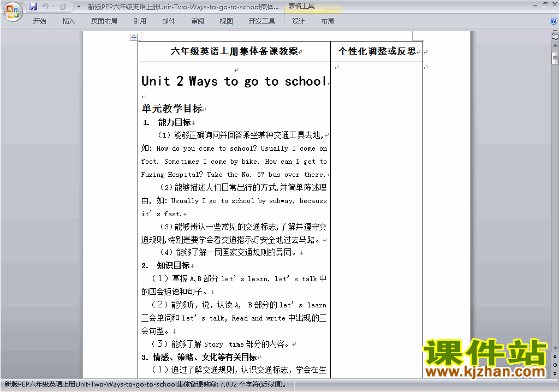The height and width of the screenshot is (392, 559).
Task: Open the Office button menu
Action: coord(13,11)
